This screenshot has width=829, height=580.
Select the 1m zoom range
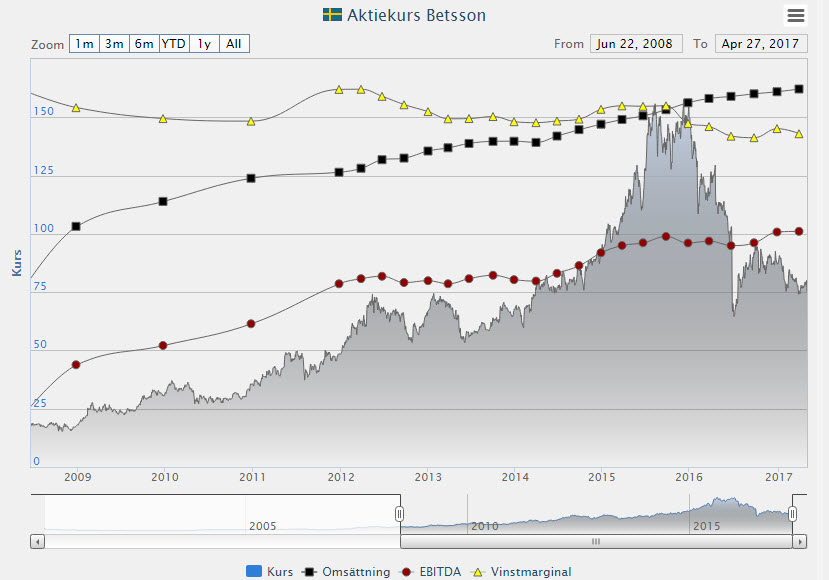[84, 44]
